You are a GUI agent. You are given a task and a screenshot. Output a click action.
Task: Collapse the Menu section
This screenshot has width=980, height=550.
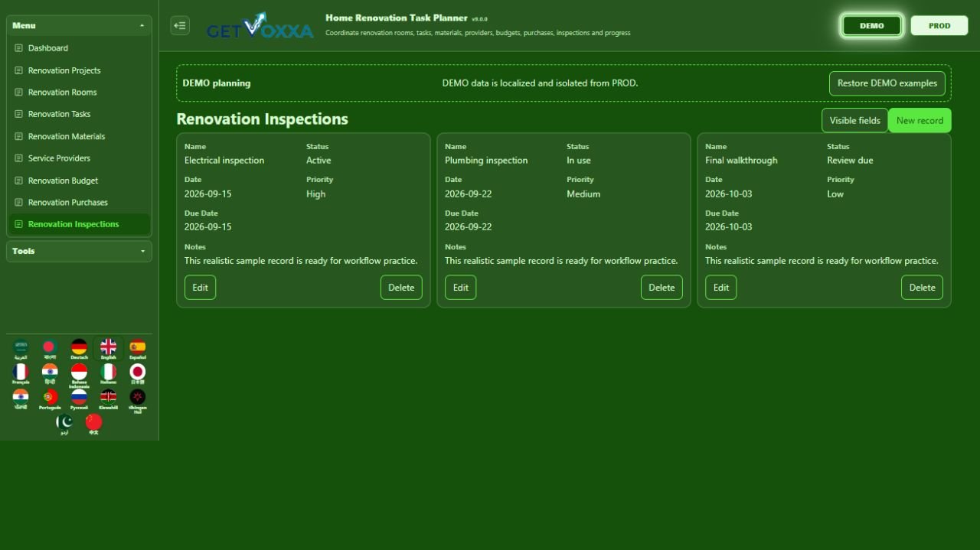coord(79,25)
